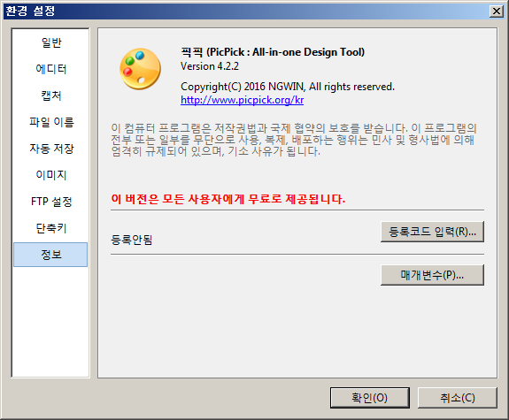The image size is (509, 420).
Task: Open the picpick.org/kr website link
Action: pos(243,100)
